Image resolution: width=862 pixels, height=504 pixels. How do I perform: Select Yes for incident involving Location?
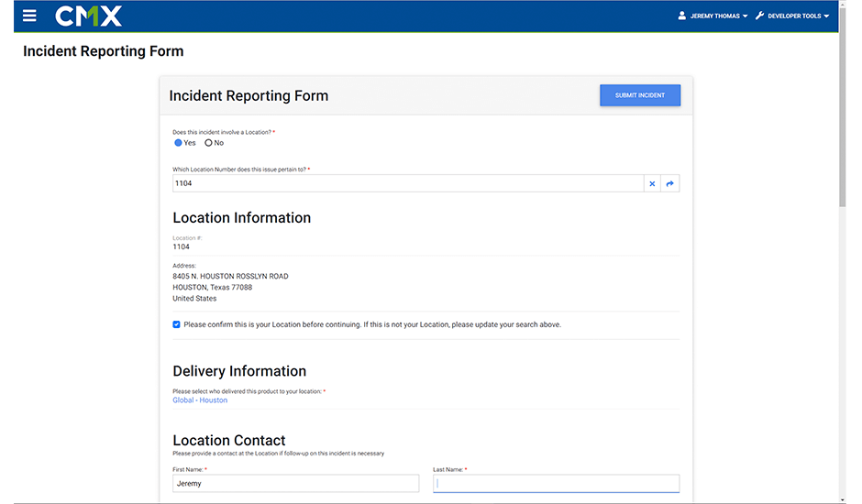[178, 143]
